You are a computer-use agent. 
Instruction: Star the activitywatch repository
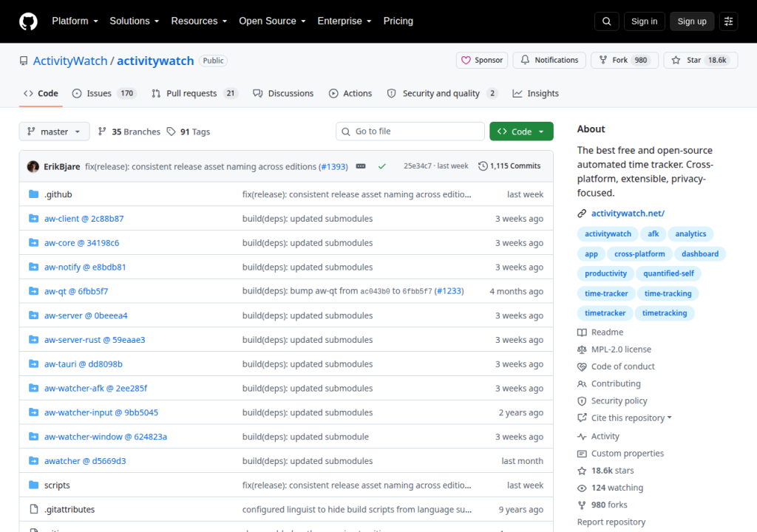(x=701, y=60)
